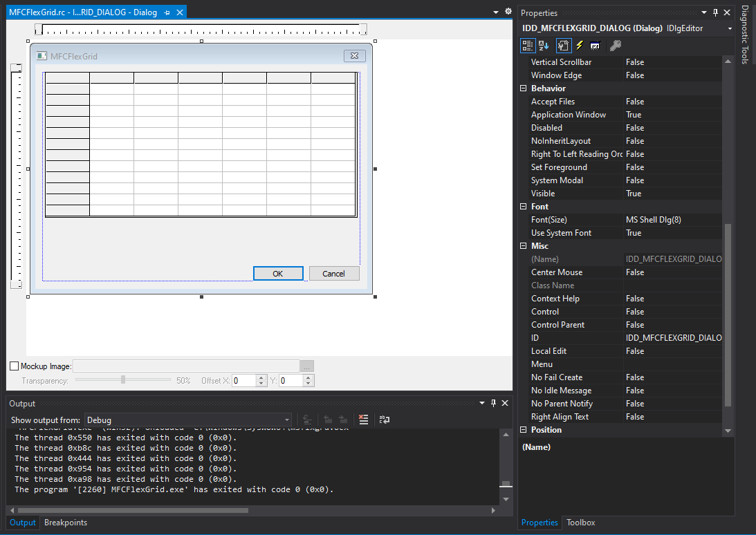This screenshot has height=535, width=756.
Task: Switch to the Toolbox tab
Action: [580, 523]
